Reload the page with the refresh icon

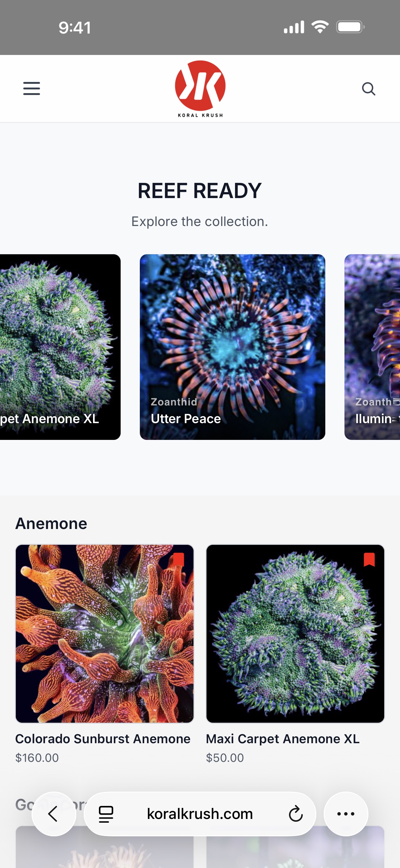tap(296, 814)
